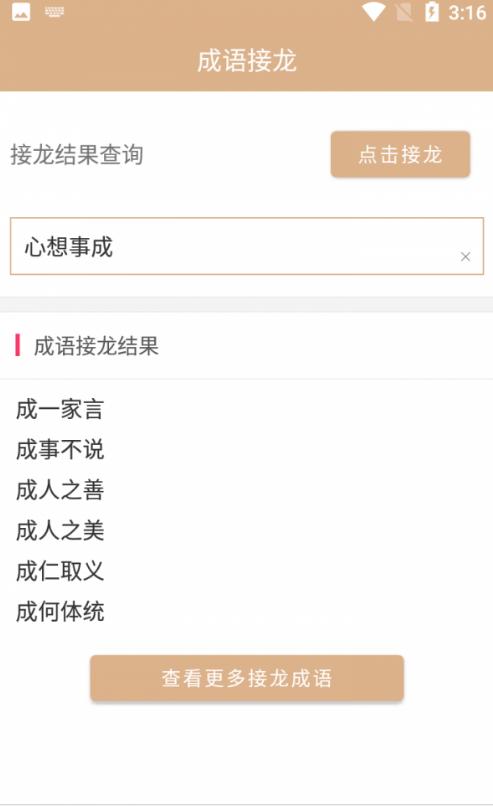Tap the battery charging icon

point(432,12)
